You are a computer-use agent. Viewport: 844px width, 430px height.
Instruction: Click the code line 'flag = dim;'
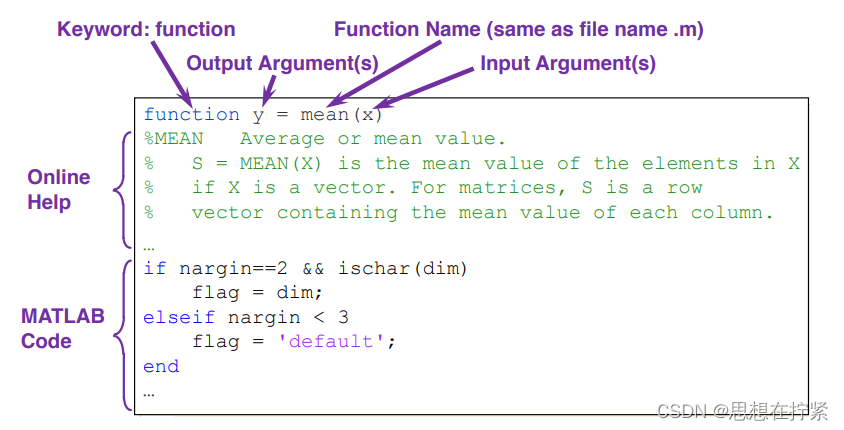coord(257,293)
